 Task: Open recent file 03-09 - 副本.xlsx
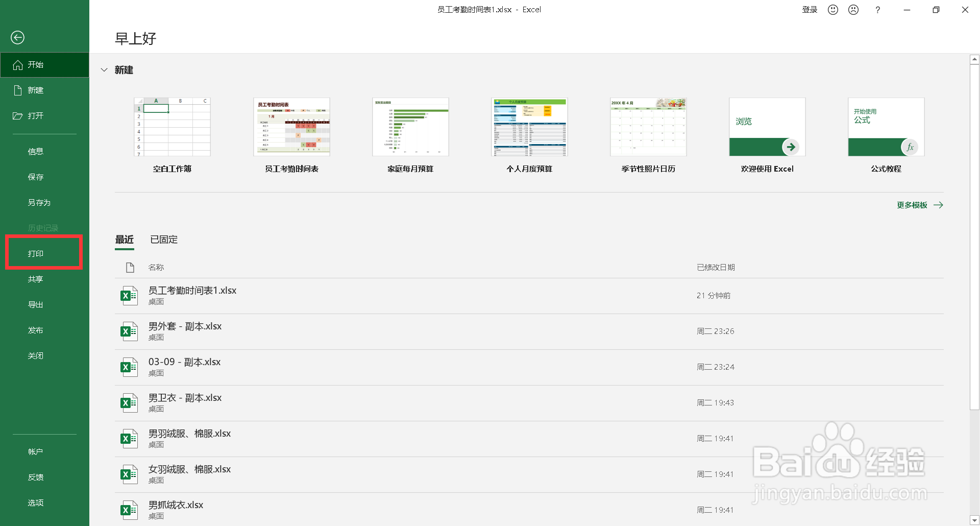529,367
